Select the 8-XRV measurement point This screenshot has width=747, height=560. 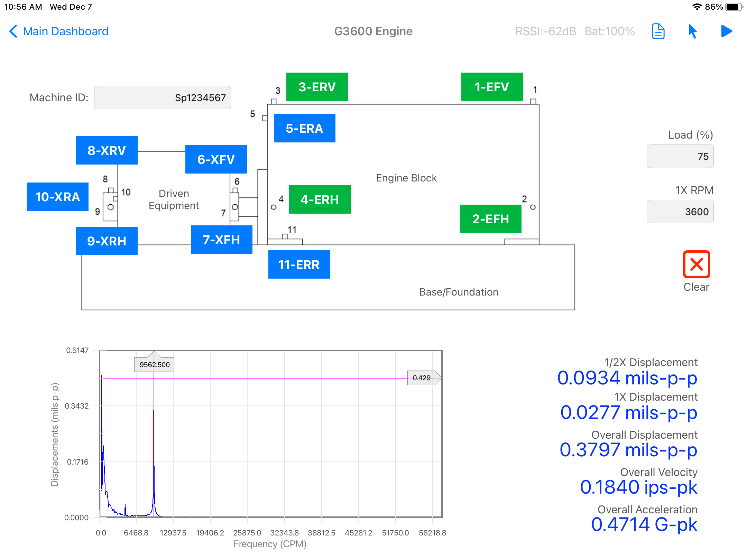point(107,150)
